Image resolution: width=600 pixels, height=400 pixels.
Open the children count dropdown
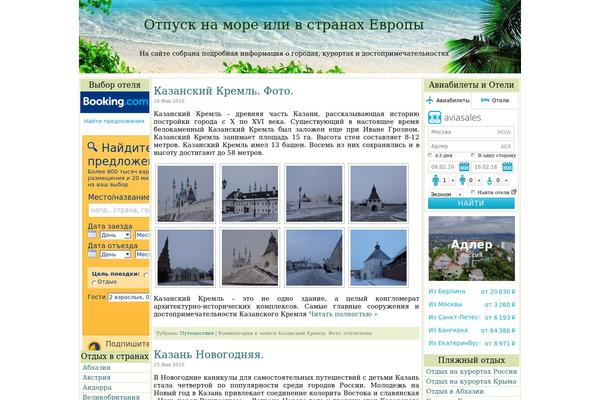[474, 180]
